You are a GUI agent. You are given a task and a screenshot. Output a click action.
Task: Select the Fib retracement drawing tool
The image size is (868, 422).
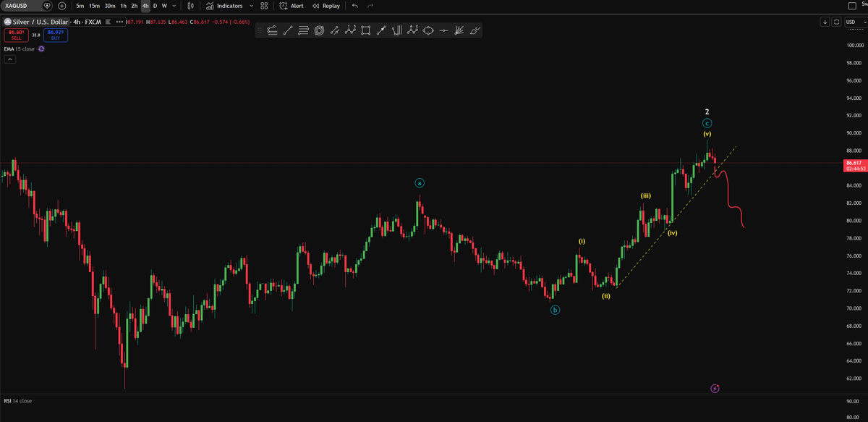click(x=272, y=30)
